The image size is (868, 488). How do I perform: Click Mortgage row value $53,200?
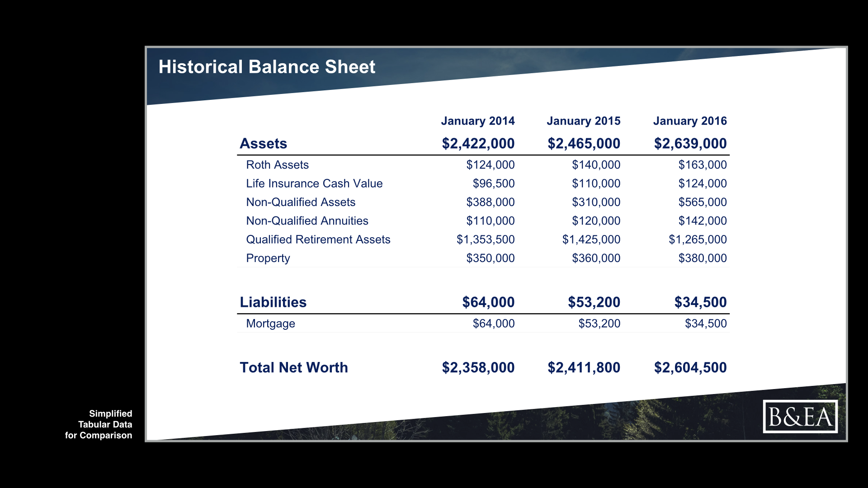pyautogui.click(x=599, y=324)
